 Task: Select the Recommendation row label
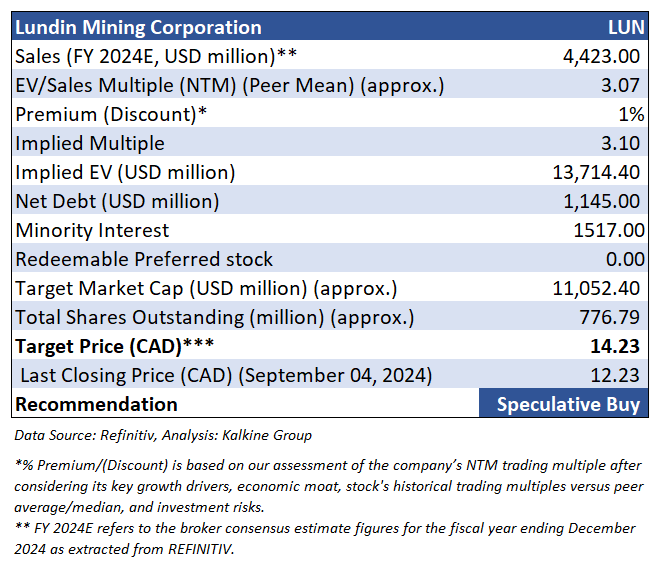[x=96, y=405]
